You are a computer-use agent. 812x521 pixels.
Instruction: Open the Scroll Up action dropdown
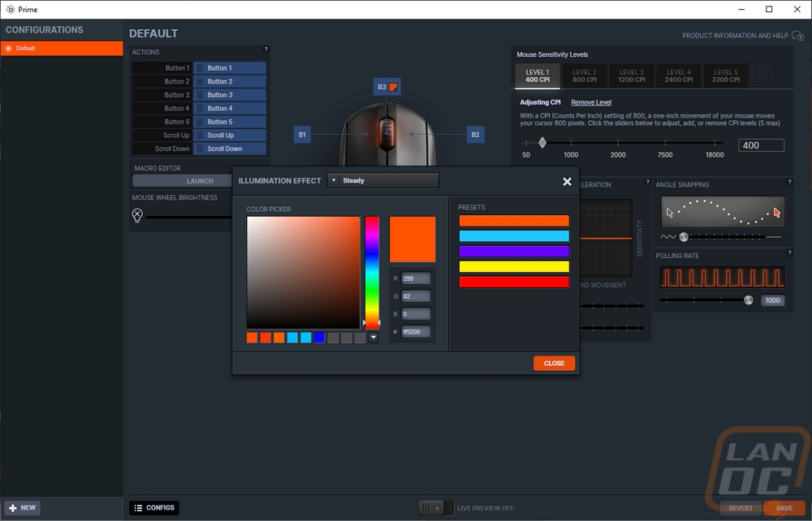click(230, 135)
